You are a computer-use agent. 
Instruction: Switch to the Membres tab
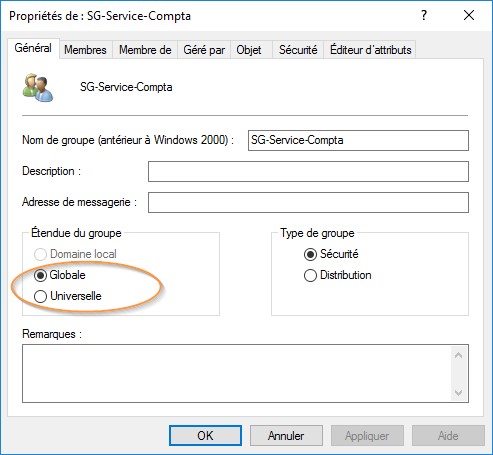(x=85, y=50)
